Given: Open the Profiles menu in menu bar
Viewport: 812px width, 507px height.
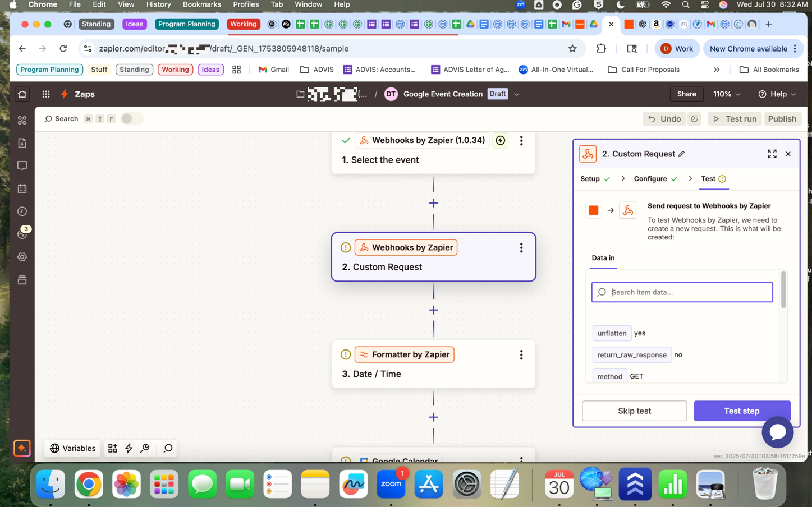Looking at the screenshot, I should 246,4.
